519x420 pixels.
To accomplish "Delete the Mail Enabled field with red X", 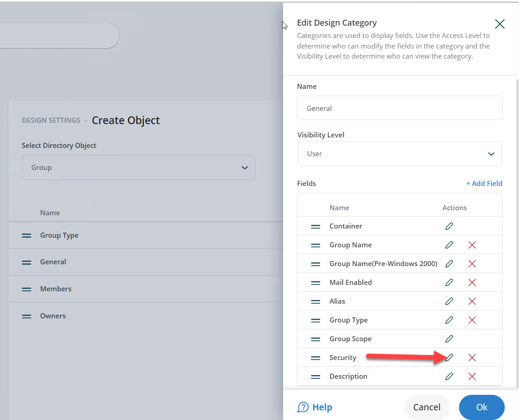I will tap(472, 282).
